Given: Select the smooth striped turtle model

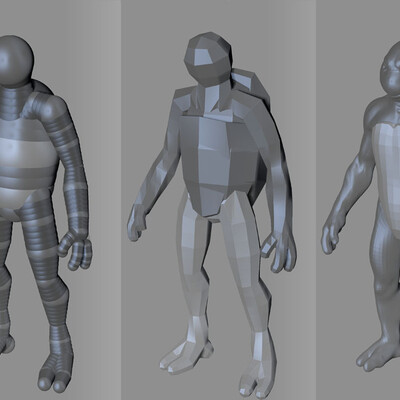Looking at the screenshot, I should [x=45, y=213].
